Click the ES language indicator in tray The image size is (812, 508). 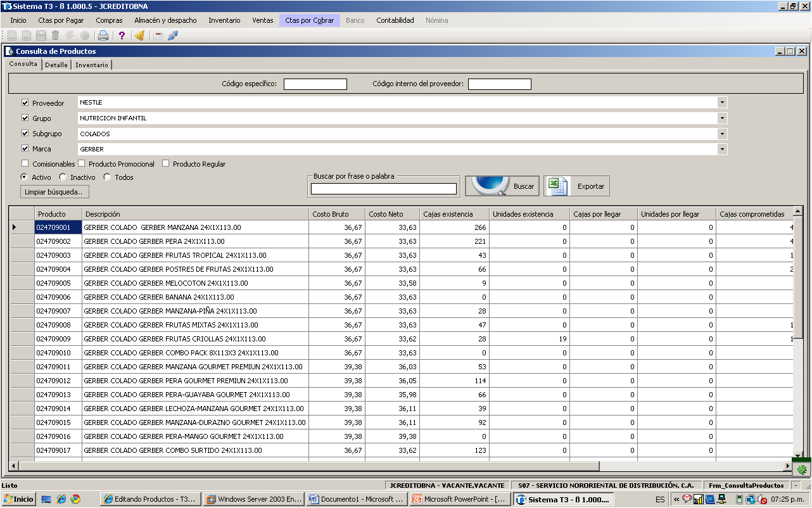tap(661, 500)
